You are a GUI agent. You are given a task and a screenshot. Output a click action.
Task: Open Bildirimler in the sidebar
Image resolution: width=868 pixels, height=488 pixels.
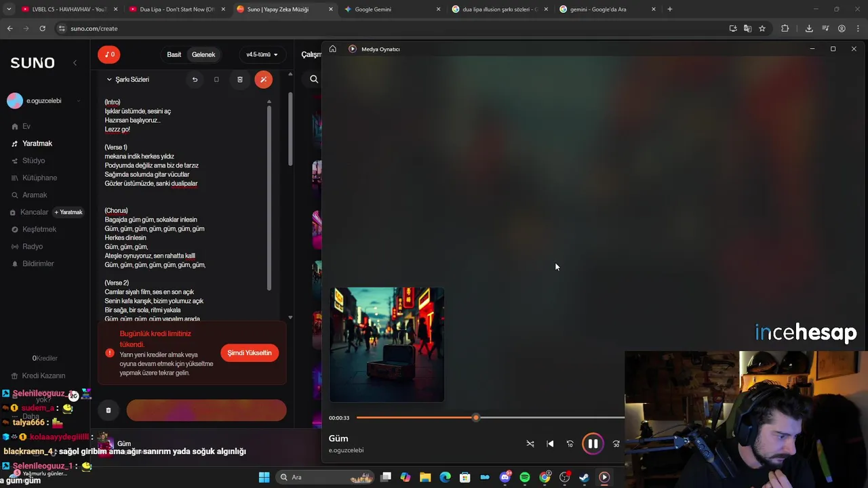[x=38, y=264]
